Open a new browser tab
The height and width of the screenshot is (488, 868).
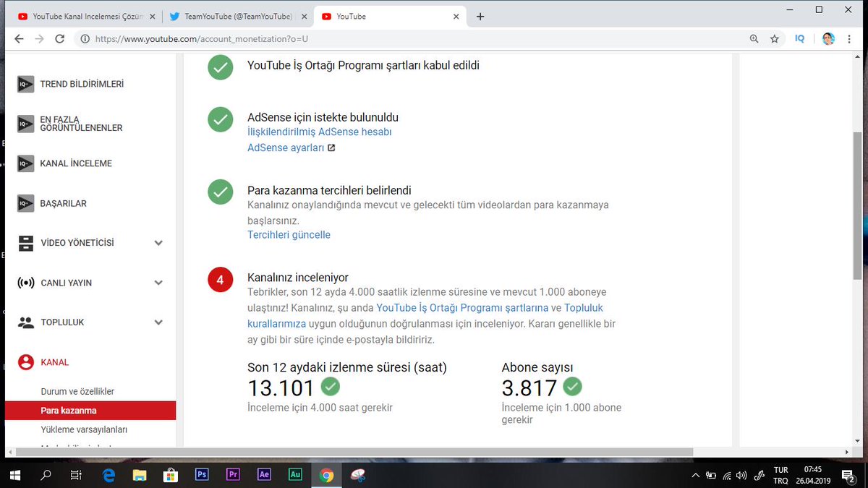(x=480, y=17)
